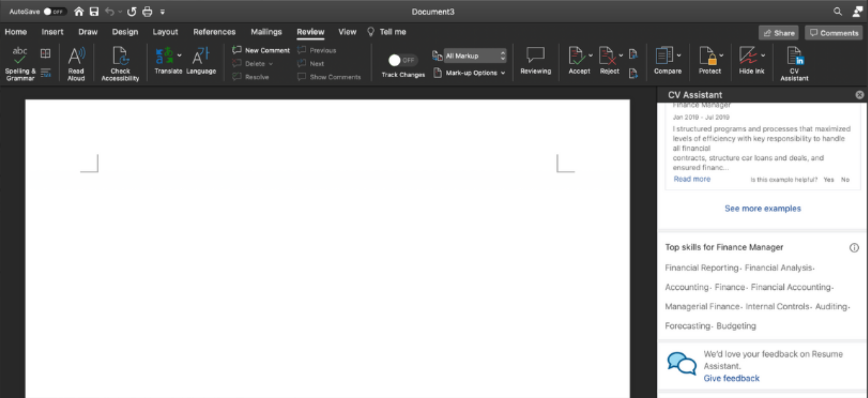The width and height of the screenshot is (868, 398).
Task: Undo the last action
Action: pyautogui.click(x=110, y=12)
